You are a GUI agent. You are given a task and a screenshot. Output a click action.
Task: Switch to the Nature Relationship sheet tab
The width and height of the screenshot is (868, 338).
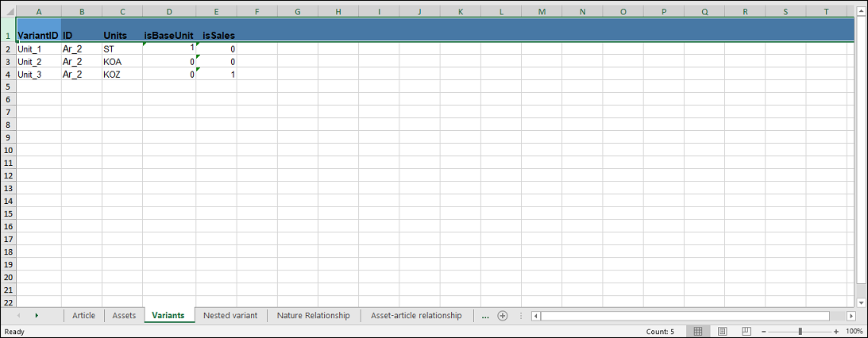point(314,315)
